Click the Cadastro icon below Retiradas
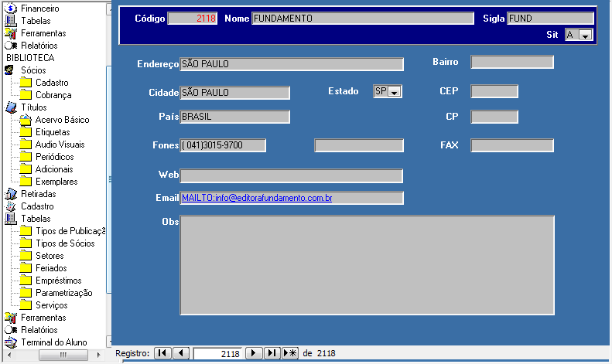The image size is (612, 364). point(11,206)
